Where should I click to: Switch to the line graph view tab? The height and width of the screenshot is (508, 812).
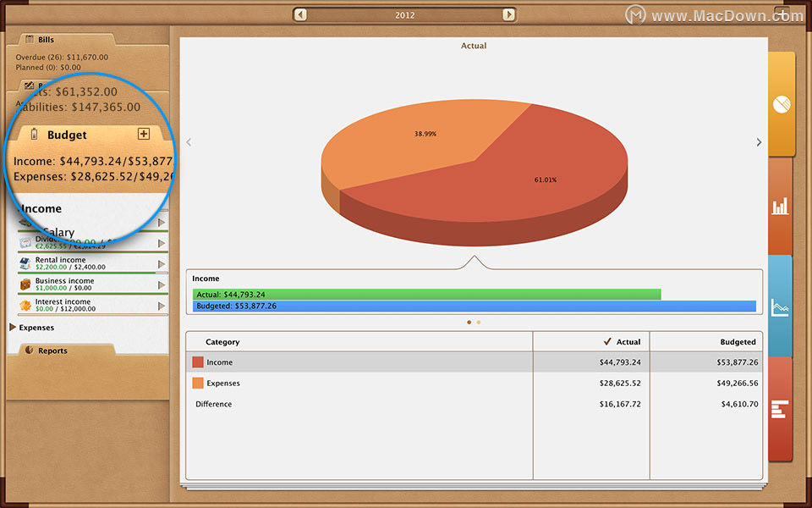pos(780,306)
